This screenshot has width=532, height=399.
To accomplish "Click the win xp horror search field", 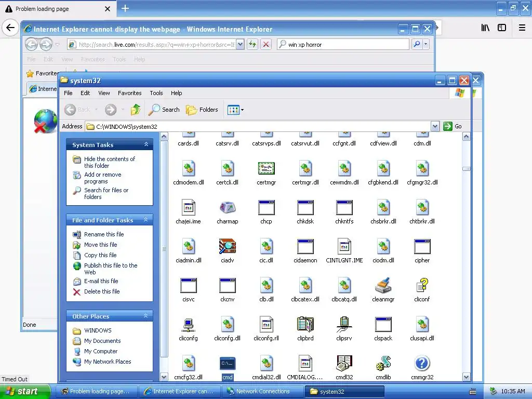I will coord(343,45).
